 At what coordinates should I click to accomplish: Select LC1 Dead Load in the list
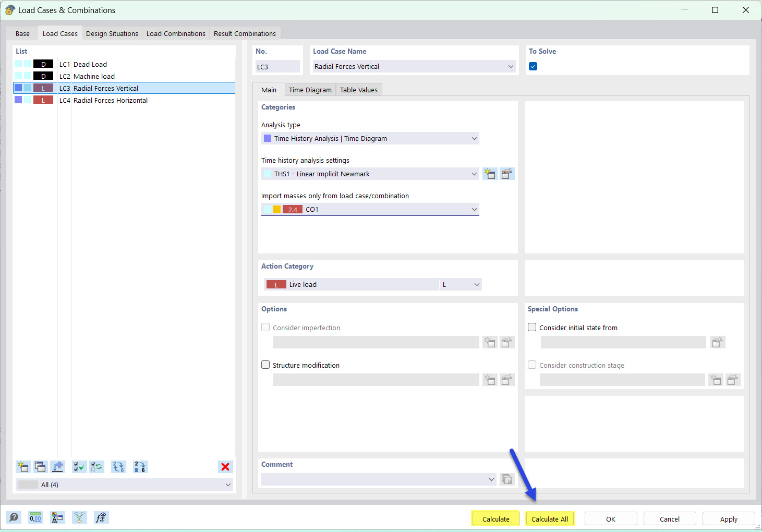click(90, 64)
